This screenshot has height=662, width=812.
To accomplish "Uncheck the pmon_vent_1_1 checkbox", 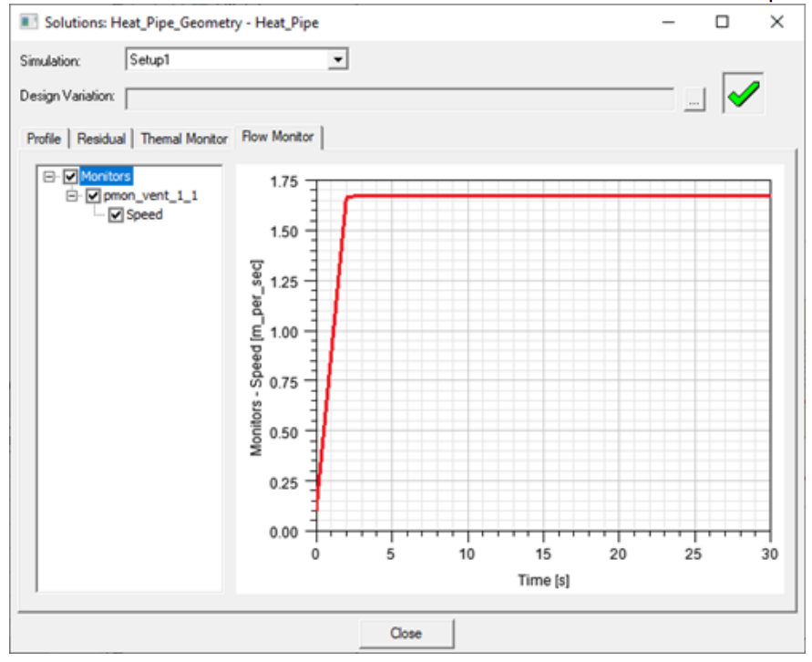I will point(93,196).
